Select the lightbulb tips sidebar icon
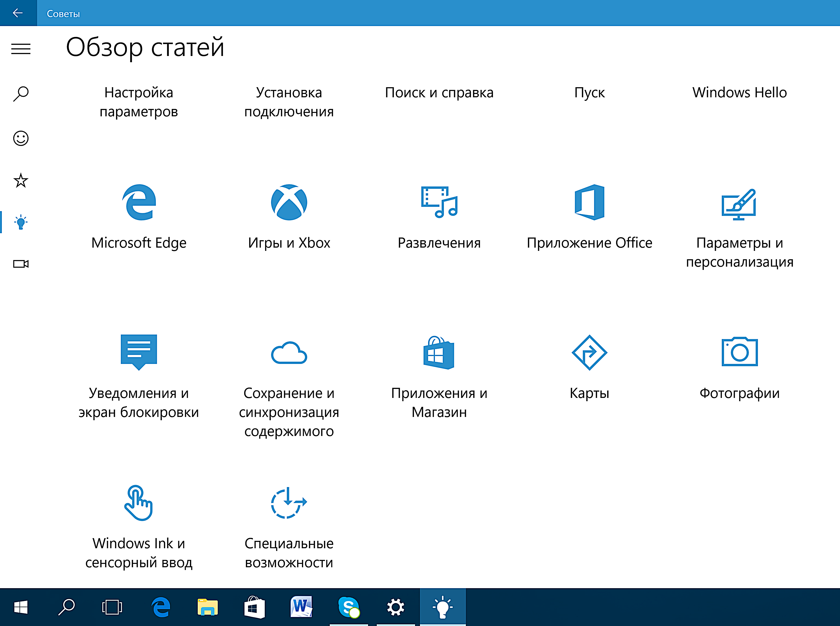The image size is (840, 626). pos(21,222)
